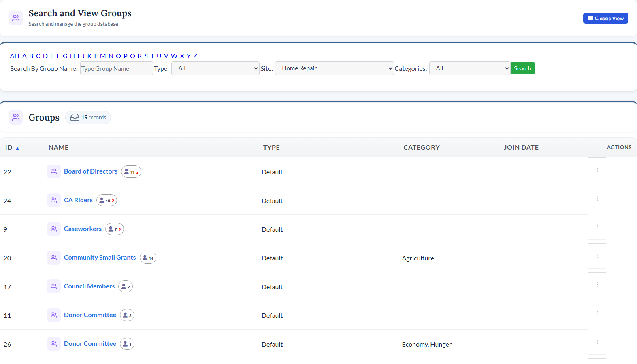
Task: Filter groups starting with letter M
Action: [x=103, y=56]
